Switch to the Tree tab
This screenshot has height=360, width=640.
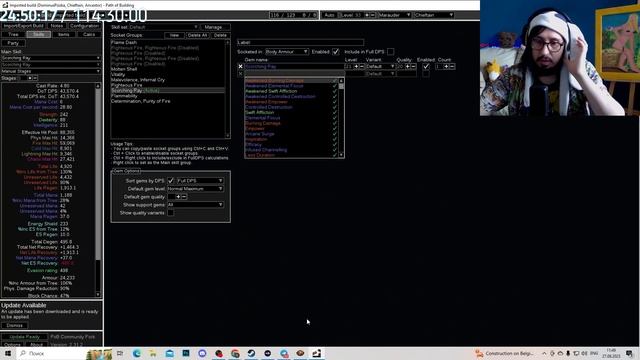click(x=13, y=34)
